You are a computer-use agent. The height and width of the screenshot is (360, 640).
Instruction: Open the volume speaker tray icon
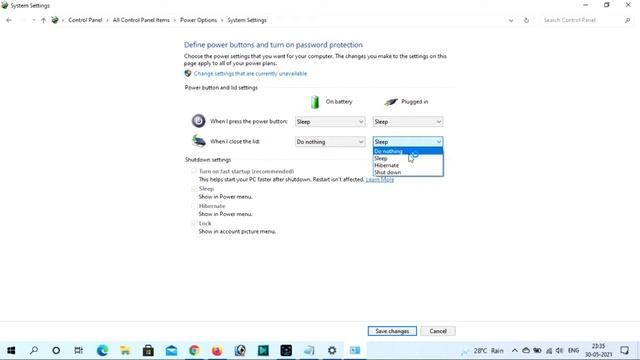tap(560, 351)
